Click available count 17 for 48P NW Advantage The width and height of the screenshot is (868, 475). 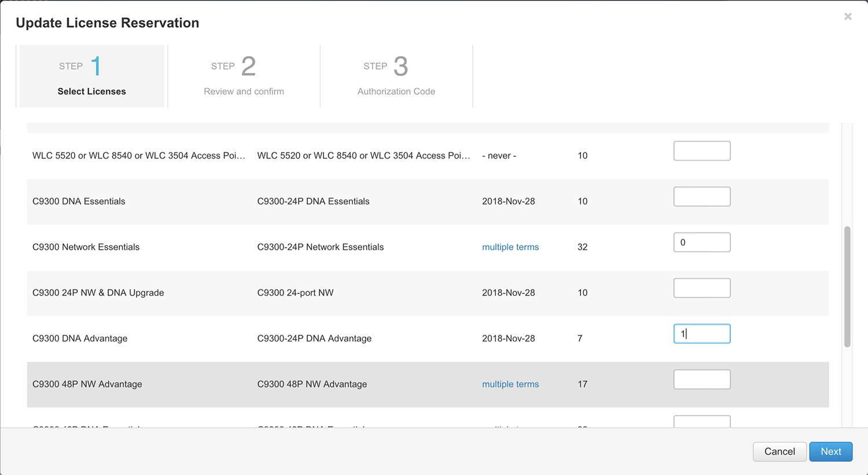coord(582,384)
